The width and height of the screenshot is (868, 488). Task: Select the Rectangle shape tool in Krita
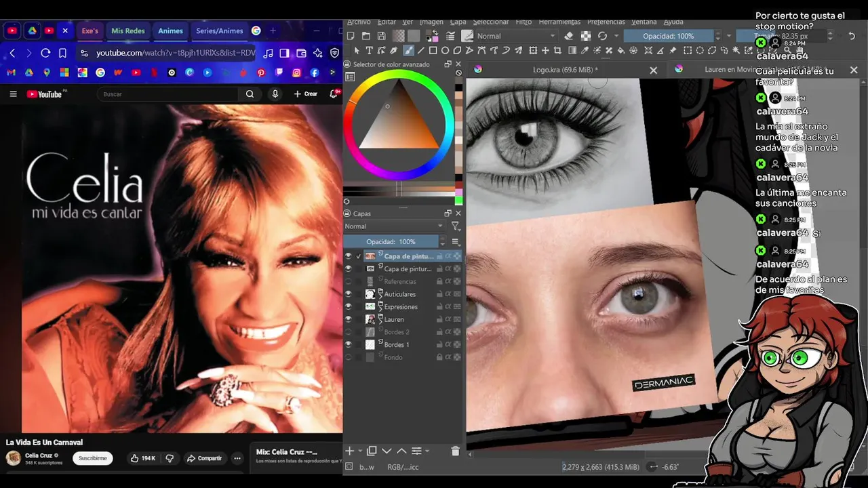point(433,50)
